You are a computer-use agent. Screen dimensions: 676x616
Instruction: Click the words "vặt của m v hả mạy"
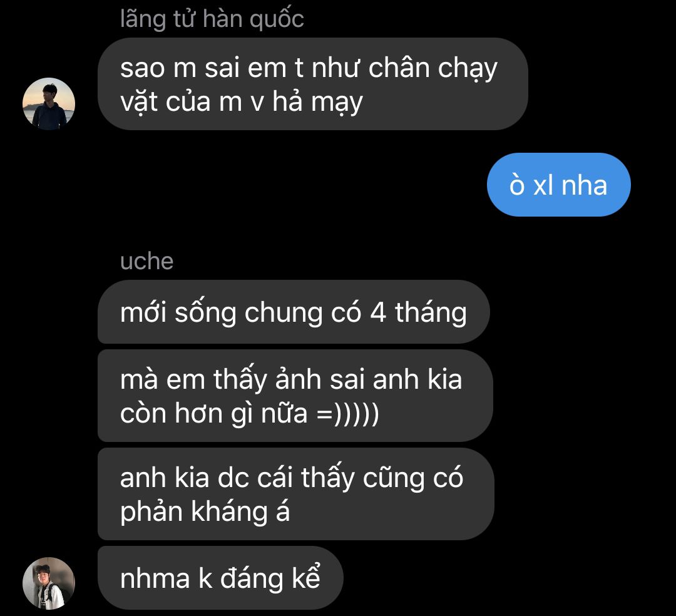(x=242, y=103)
